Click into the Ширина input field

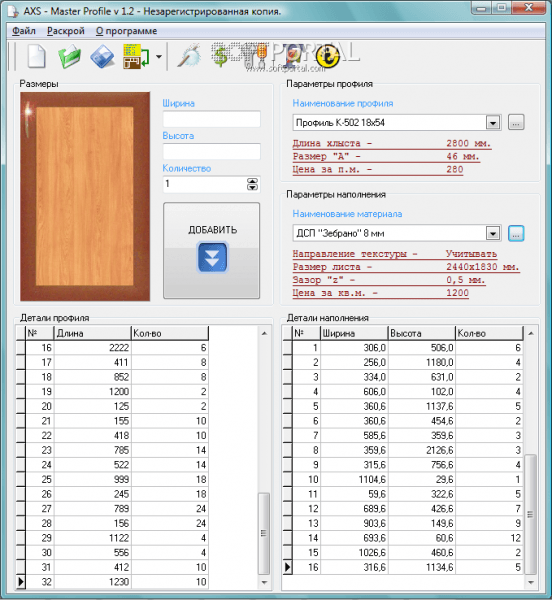pos(212,119)
